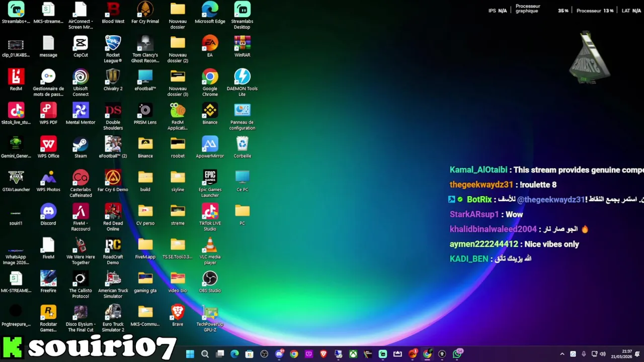Viewport: 644px width, 362px height.
Task: Open the WinRAR desktop icon
Action: coord(242,46)
